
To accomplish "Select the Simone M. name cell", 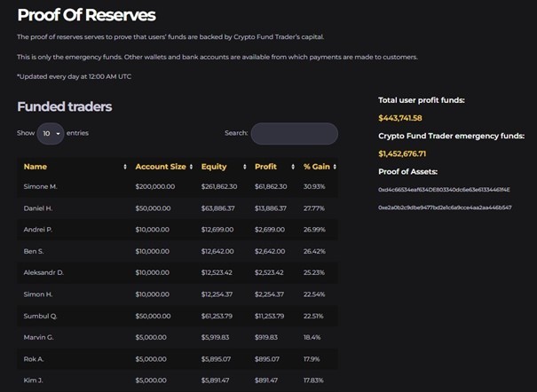I will point(41,186).
